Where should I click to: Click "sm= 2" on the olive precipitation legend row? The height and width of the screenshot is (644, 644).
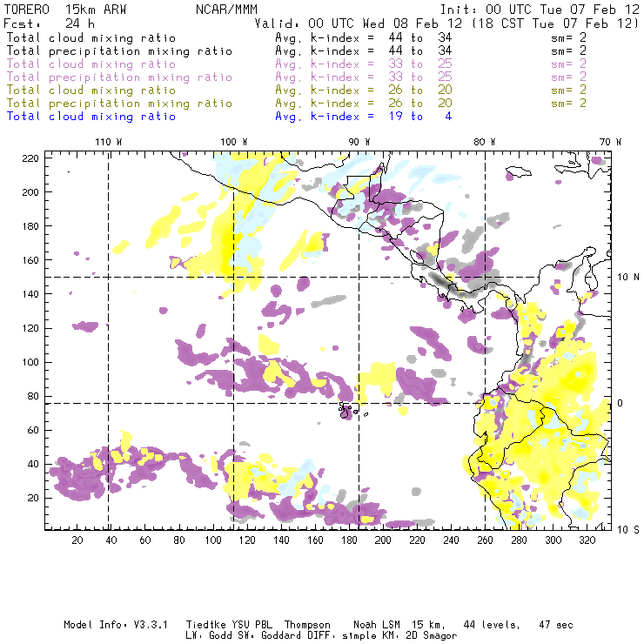569,104
